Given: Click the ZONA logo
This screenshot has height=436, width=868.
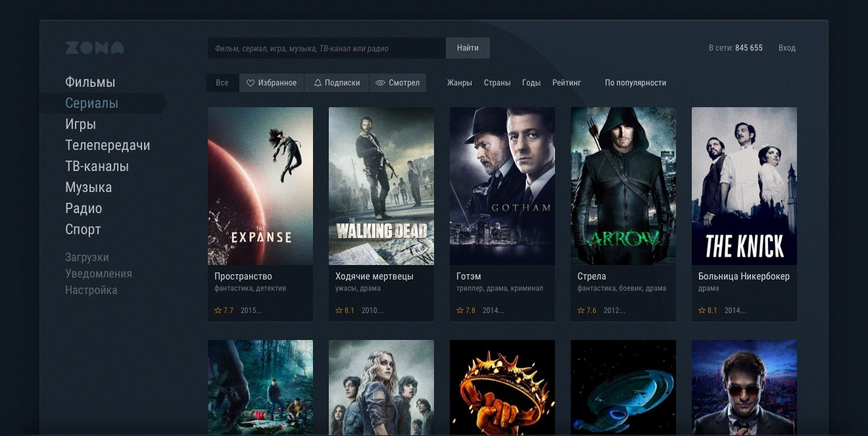Looking at the screenshot, I should point(94,48).
